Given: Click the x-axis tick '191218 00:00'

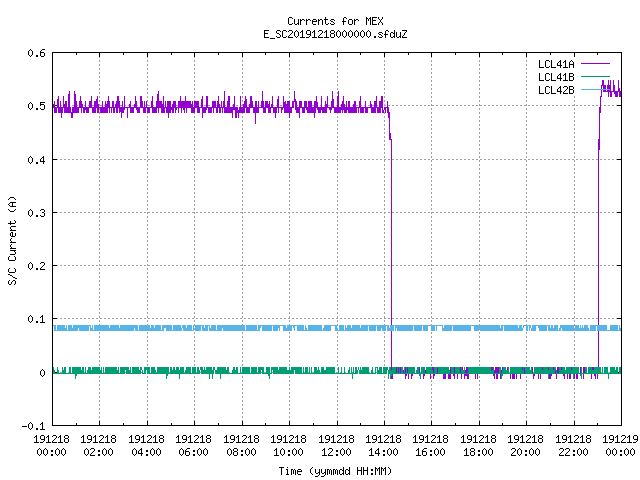Looking at the screenshot, I should [x=51, y=446].
